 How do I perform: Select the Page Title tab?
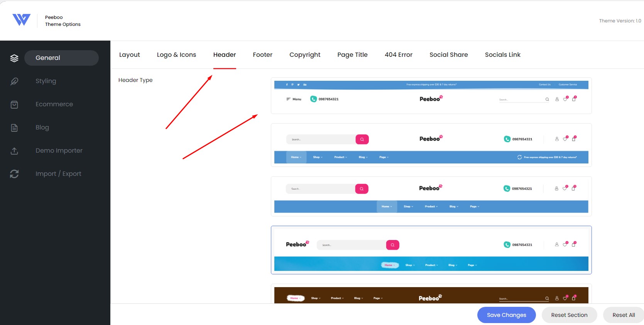[352, 55]
